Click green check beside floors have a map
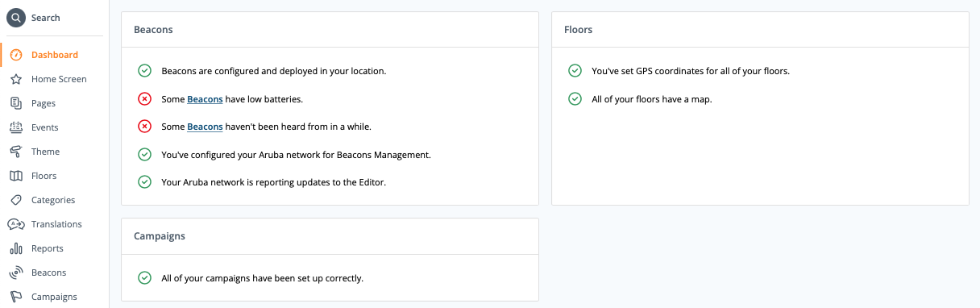 575,99
